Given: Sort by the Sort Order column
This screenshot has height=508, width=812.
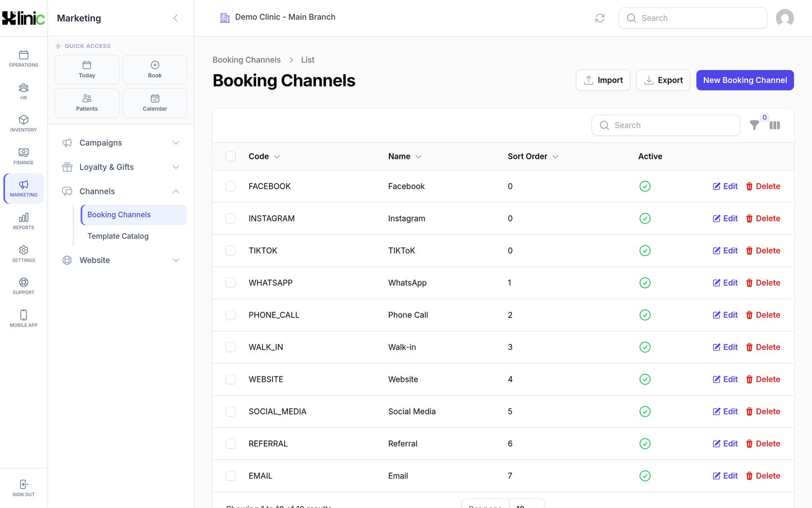Looking at the screenshot, I should 533,156.
